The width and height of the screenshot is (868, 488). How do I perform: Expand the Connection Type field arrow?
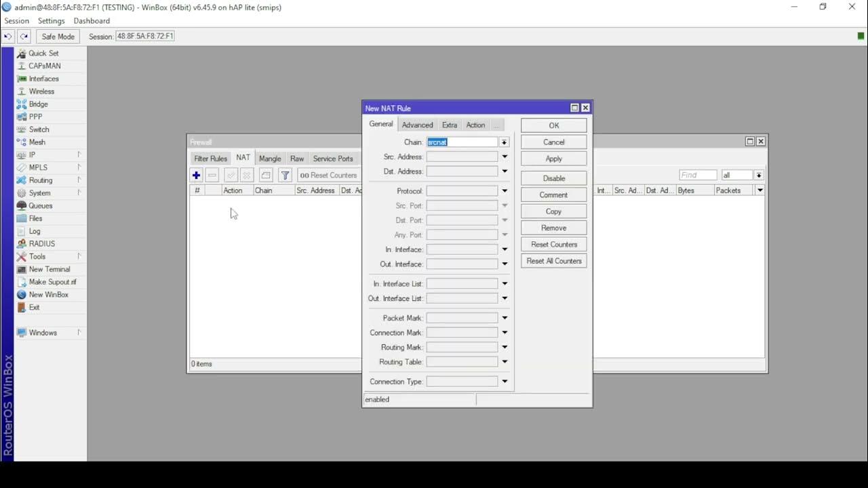pos(505,382)
